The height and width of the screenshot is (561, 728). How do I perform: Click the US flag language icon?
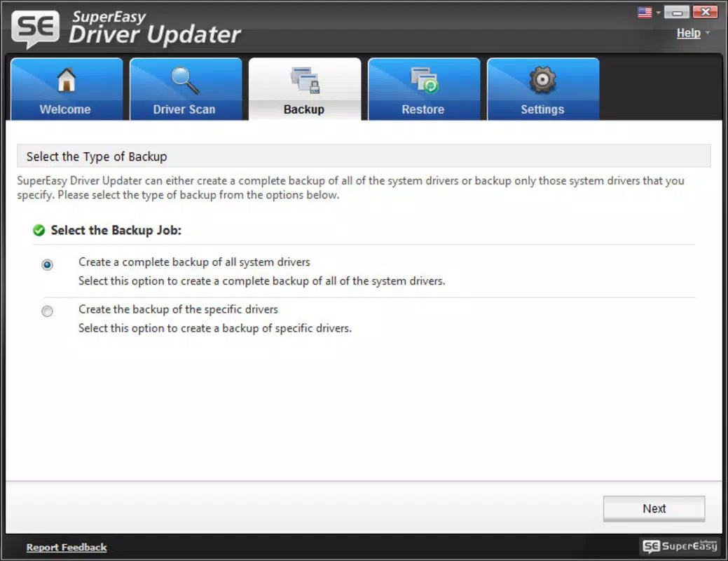645,12
